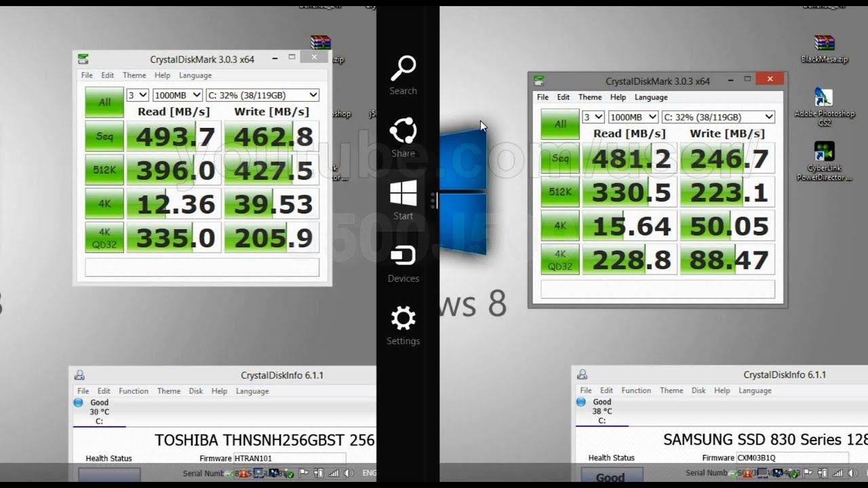Viewport: 868px width, 488px height.
Task: Click the Firmware field showing HTRAN101
Action: click(290, 458)
